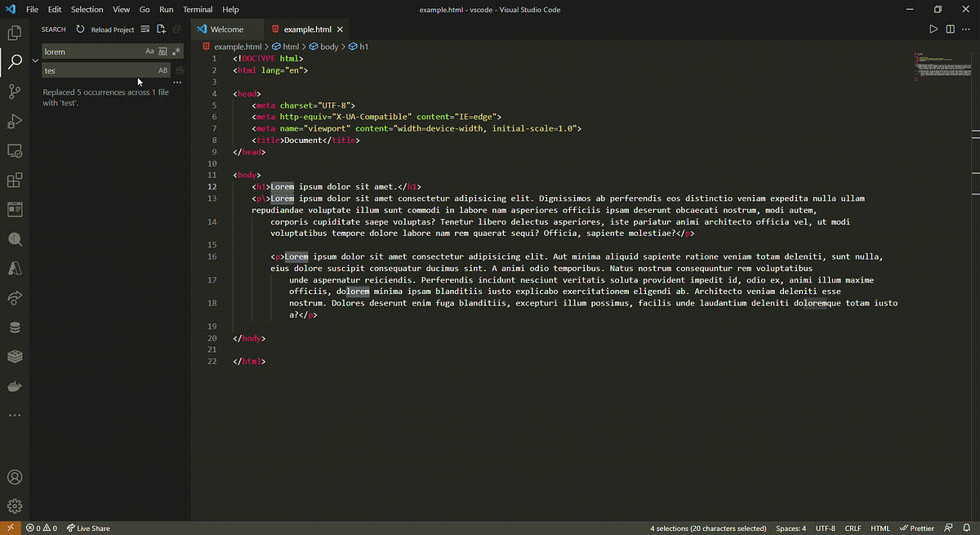Split the editor with the split icon
The image size is (980, 535).
pos(950,29)
